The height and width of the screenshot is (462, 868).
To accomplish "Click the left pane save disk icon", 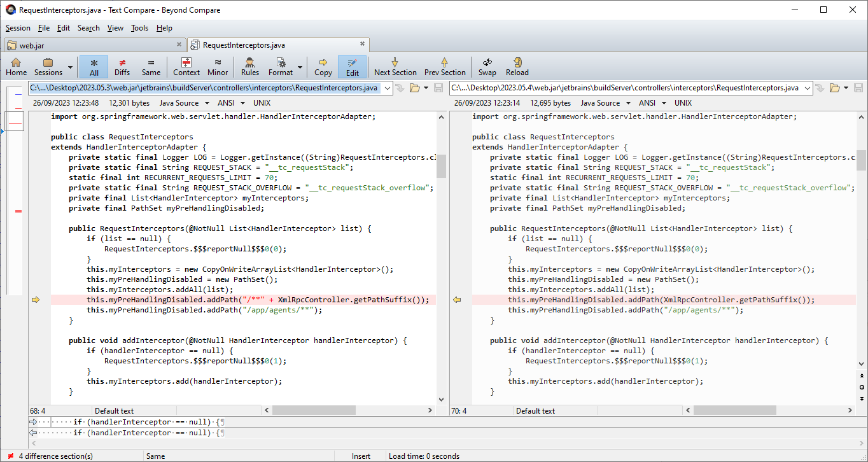I will tap(438, 88).
